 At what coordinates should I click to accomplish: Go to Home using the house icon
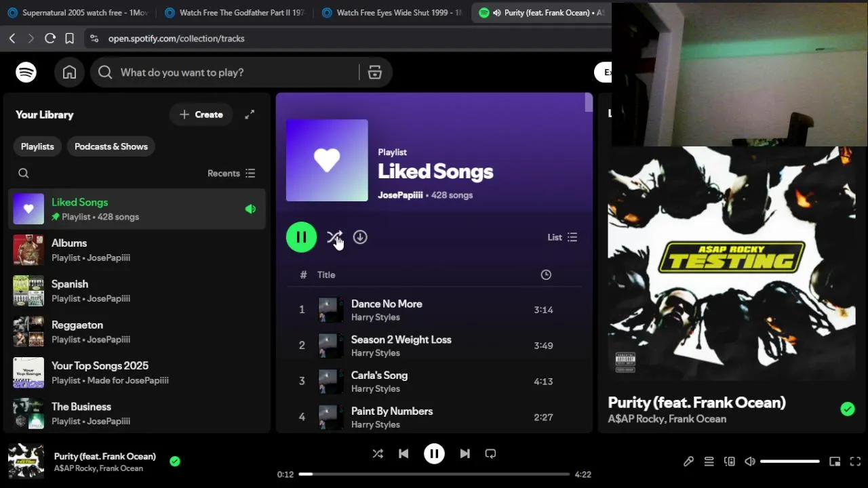(x=69, y=73)
